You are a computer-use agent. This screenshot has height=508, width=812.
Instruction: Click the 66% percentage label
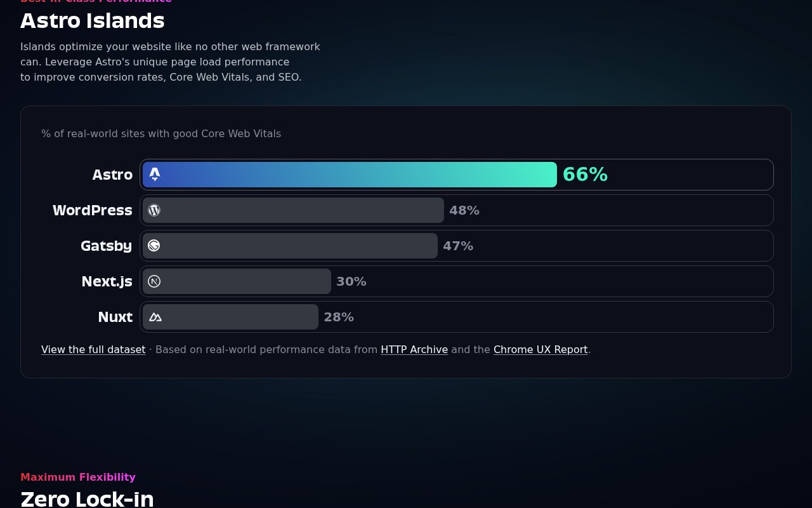pyautogui.click(x=585, y=175)
